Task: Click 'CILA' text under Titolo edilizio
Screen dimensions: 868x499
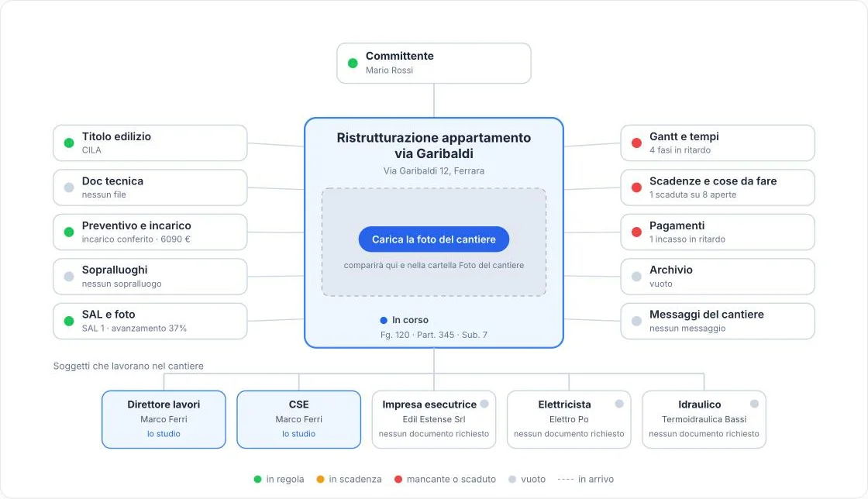Action: pyautogui.click(x=91, y=150)
